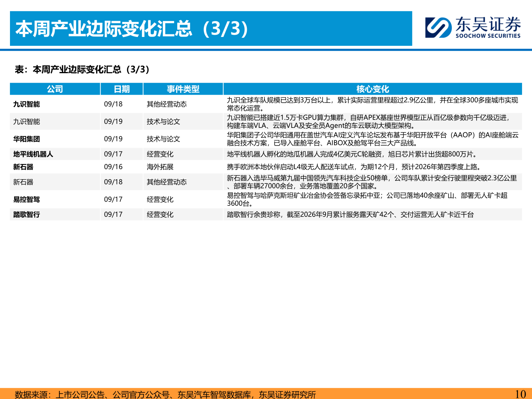Select the 地瓜机器人完成4亿美元C轮融资 description
Screen dimensions: 532x399
(352, 154)
